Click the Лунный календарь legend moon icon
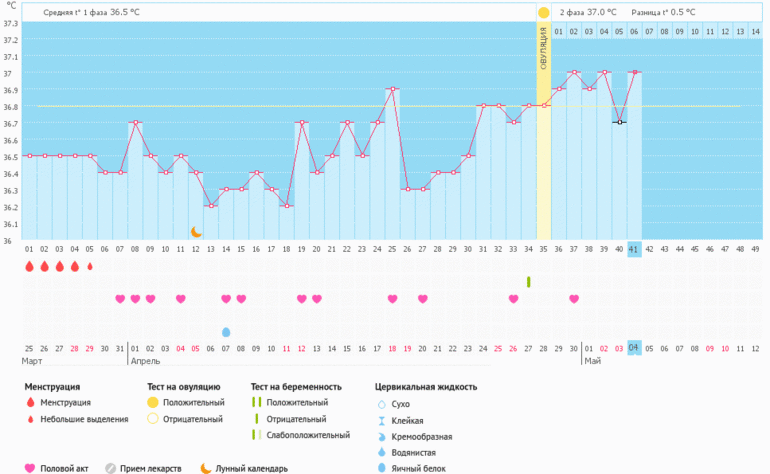The height and width of the screenshot is (474, 770). tap(206, 468)
